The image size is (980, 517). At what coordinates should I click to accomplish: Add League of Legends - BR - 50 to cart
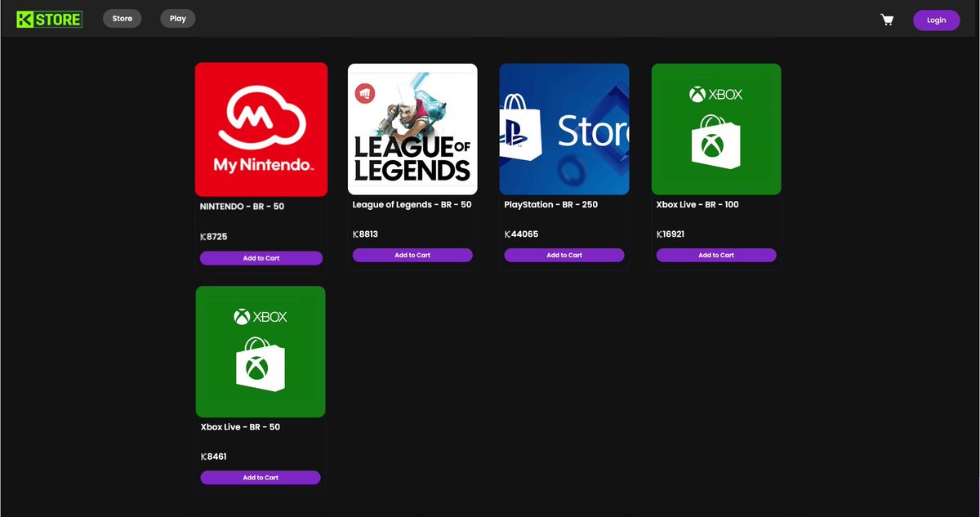pos(412,255)
